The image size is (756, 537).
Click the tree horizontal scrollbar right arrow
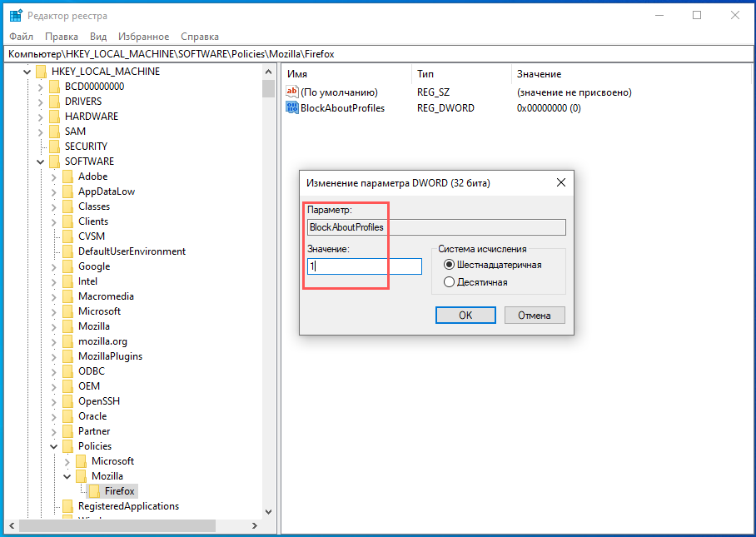coord(255,526)
